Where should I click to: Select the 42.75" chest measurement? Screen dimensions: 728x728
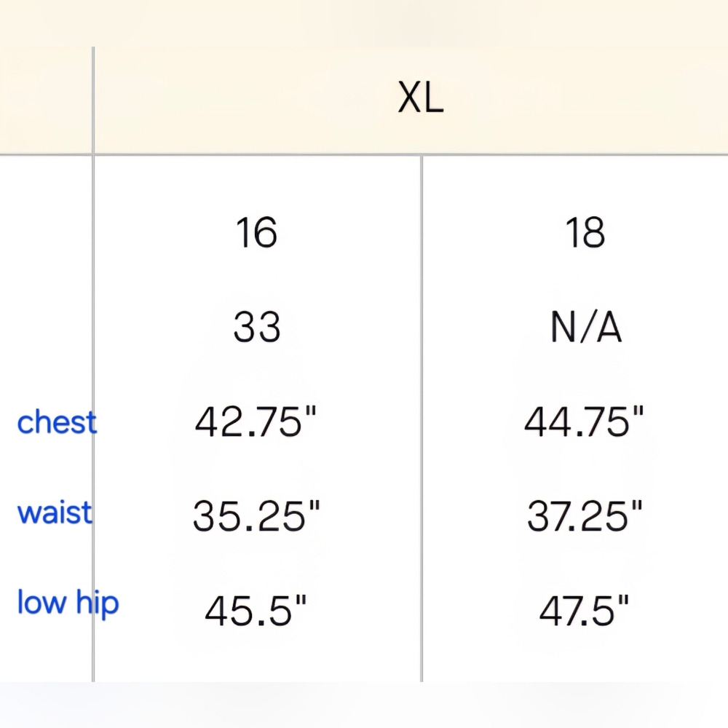pos(256,422)
